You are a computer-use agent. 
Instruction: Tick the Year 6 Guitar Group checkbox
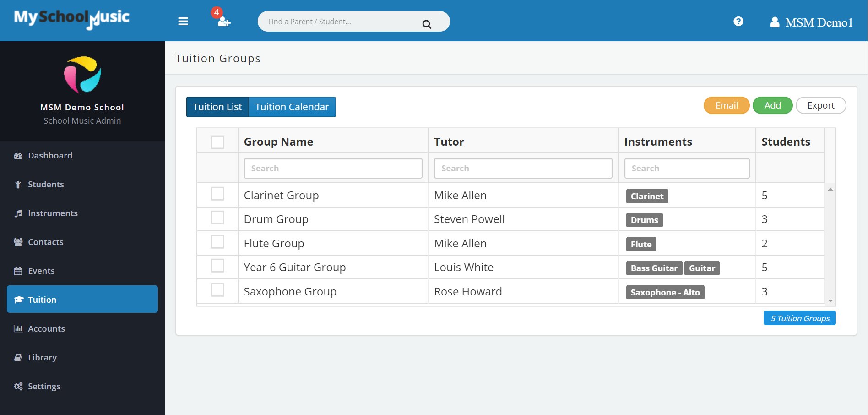(x=217, y=266)
